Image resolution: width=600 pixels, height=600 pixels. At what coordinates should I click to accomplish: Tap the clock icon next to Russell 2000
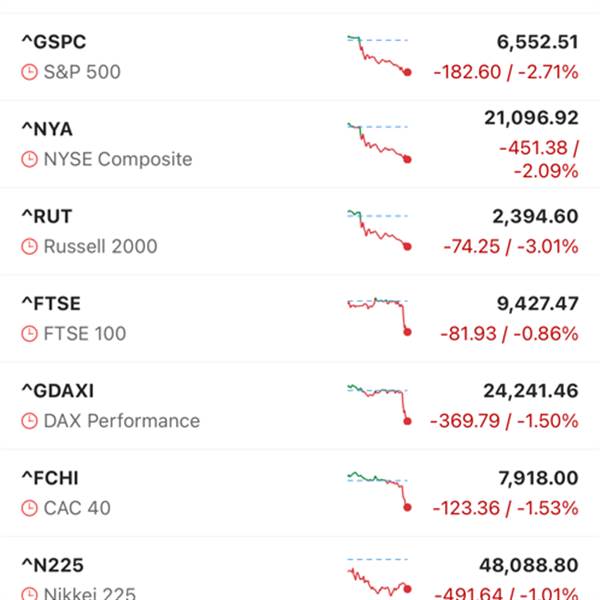click(29, 246)
